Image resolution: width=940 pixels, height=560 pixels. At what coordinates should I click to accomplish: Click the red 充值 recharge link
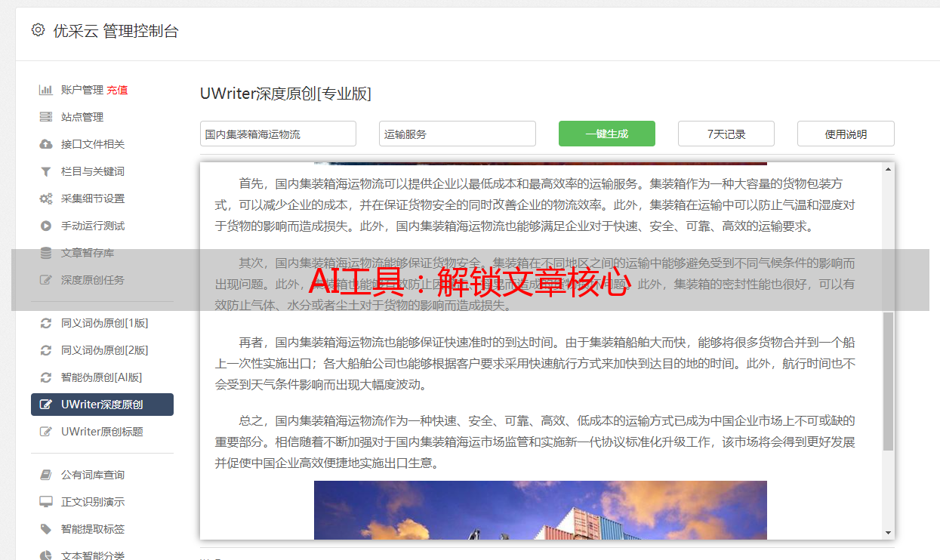click(x=117, y=90)
